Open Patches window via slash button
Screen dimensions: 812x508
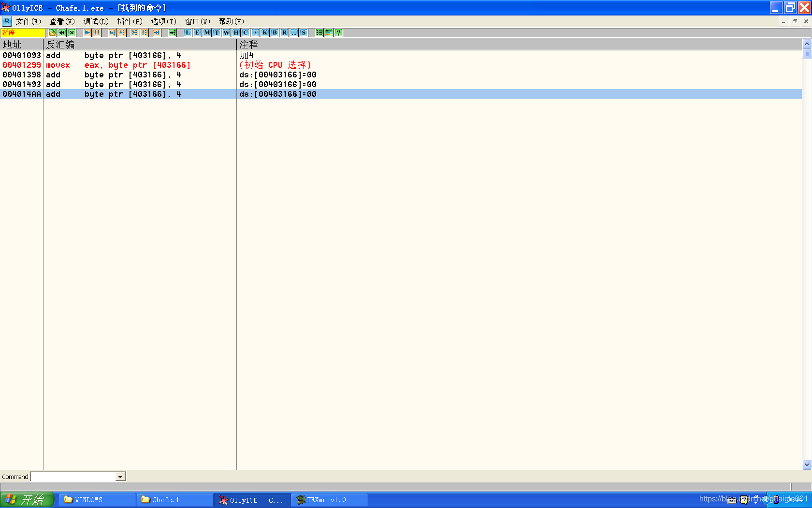pyautogui.click(x=256, y=32)
